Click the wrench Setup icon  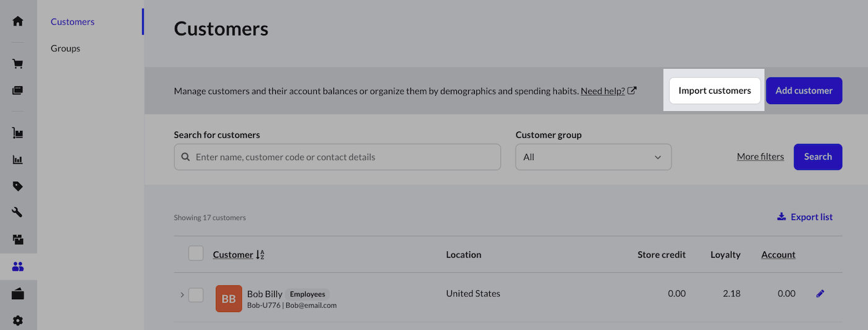pos(18,212)
